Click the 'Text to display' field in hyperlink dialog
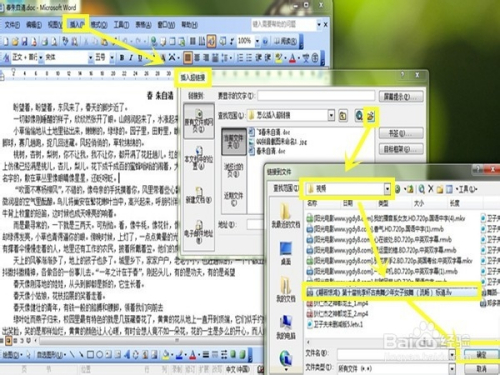 [316, 96]
